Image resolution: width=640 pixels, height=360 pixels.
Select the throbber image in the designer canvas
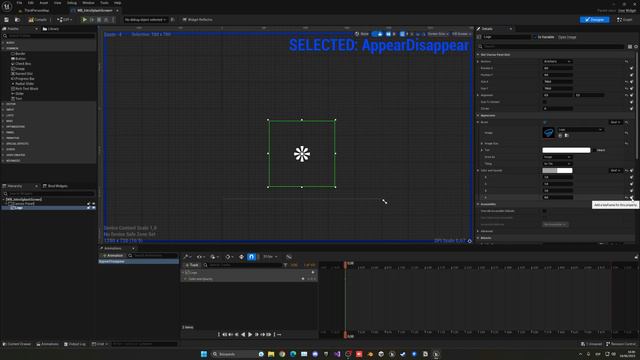302,153
